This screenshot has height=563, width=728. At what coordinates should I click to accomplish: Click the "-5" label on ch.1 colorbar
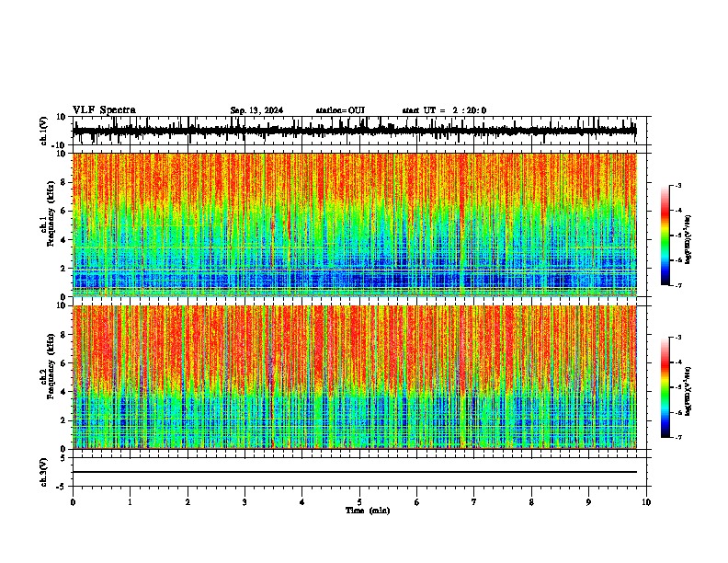[678, 236]
